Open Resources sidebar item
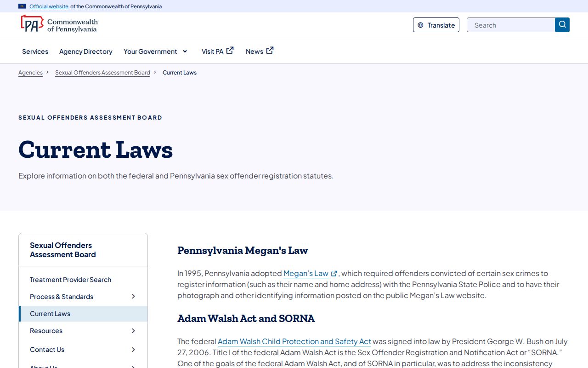This screenshot has height=368, width=588. [46, 331]
